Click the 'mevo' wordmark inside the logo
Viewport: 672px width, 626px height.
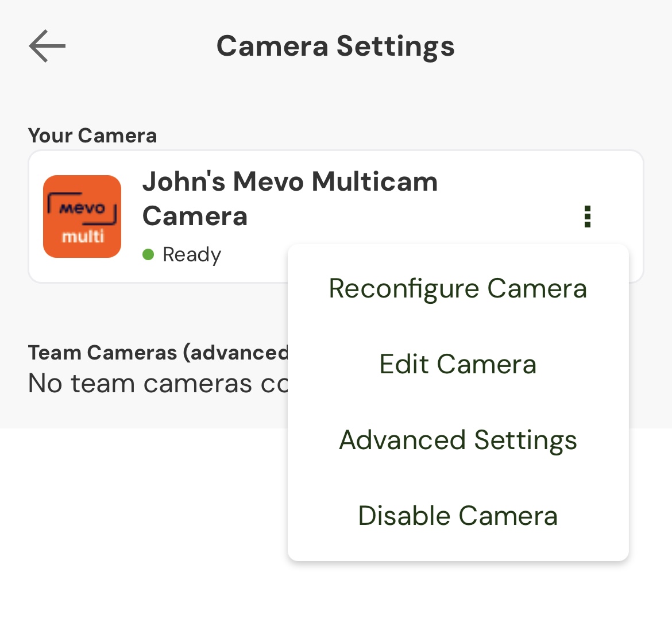[82, 208]
